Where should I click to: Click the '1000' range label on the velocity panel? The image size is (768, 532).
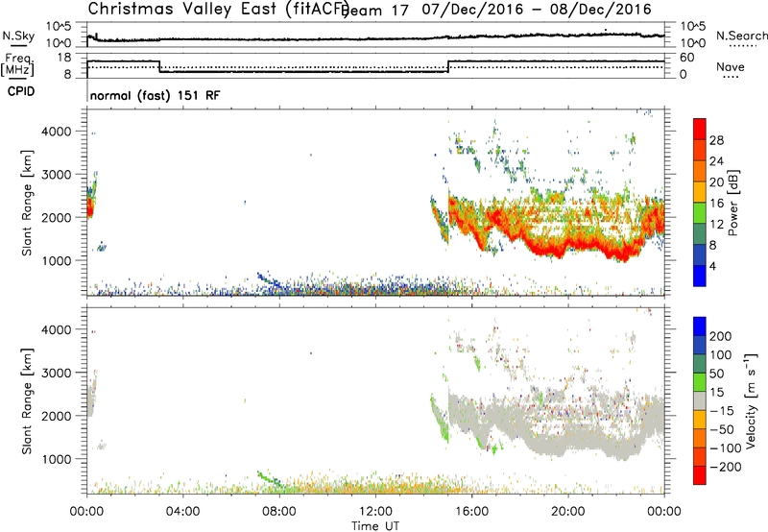click(x=57, y=459)
